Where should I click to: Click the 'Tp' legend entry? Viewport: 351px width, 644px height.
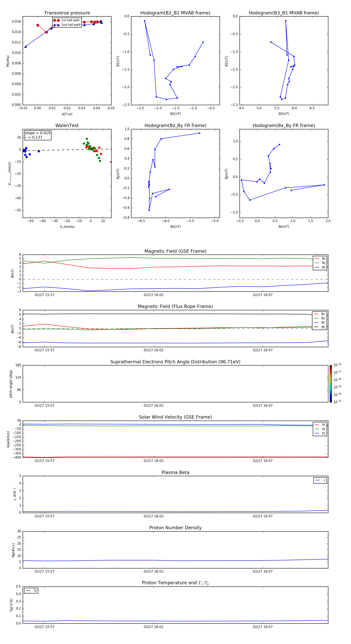click(x=31, y=591)
